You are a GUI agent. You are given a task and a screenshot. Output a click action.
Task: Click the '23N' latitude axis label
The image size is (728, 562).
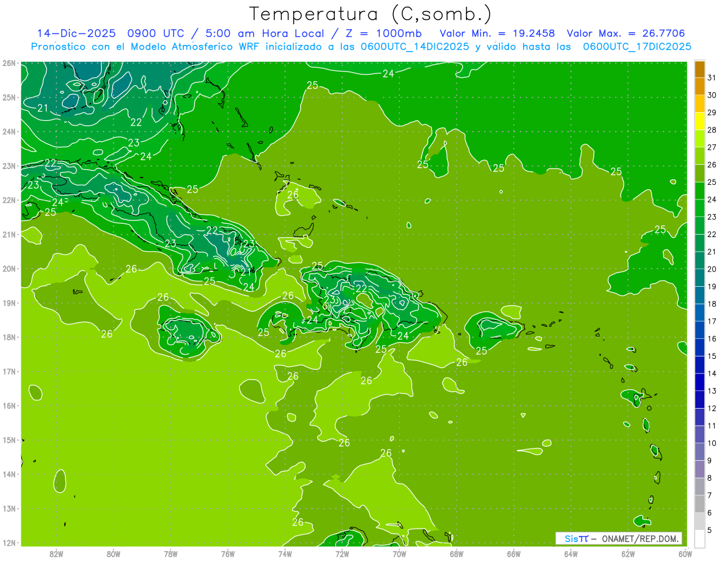pyautogui.click(x=8, y=166)
